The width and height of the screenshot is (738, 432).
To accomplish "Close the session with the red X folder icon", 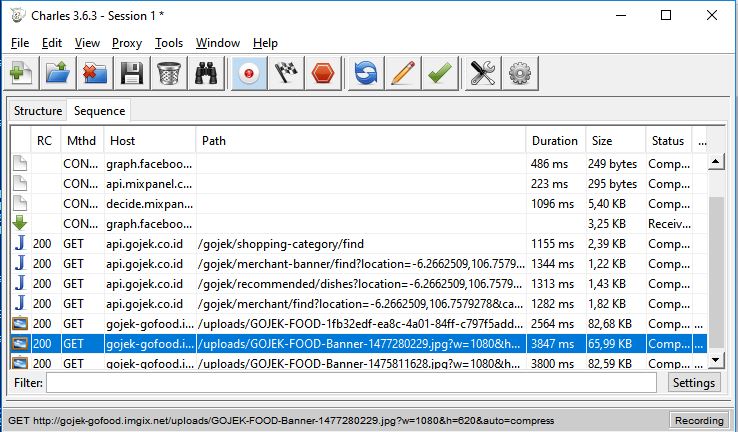I will click(95, 73).
